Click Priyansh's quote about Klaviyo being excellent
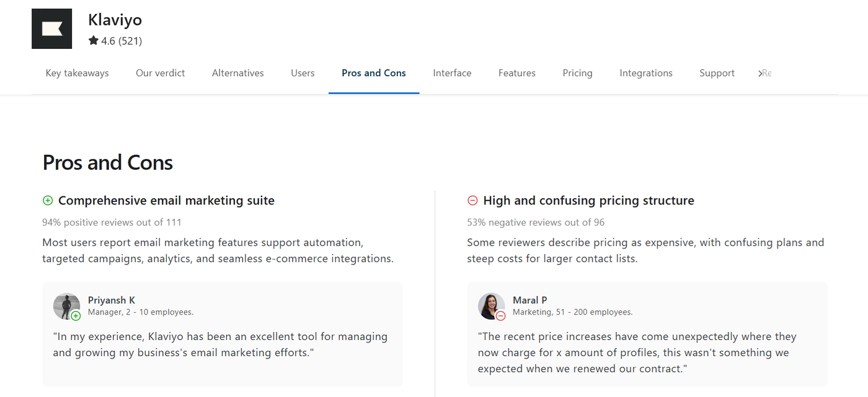 pyautogui.click(x=220, y=344)
